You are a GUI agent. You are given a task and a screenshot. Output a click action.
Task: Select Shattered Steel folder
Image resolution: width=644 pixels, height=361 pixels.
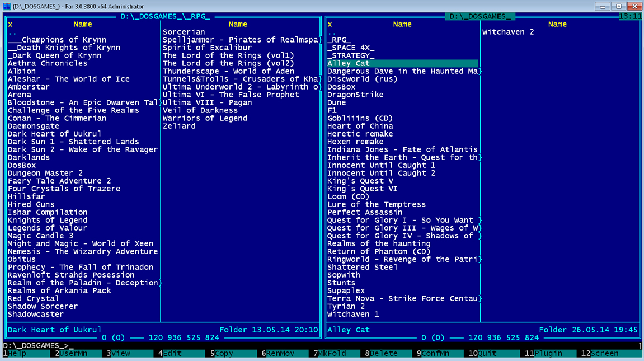tap(362, 267)
